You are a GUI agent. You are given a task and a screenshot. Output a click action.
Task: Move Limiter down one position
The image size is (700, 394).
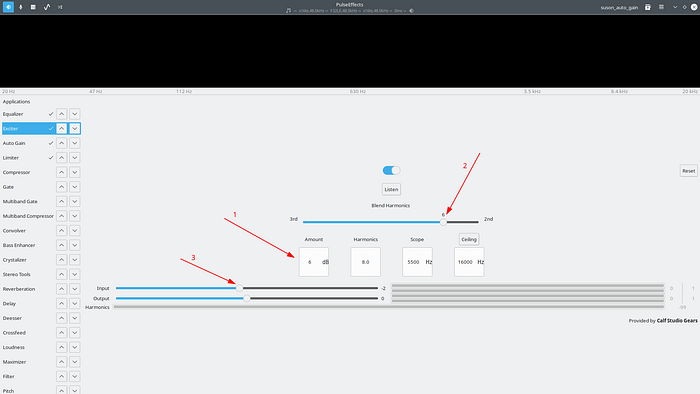(75, 158)
